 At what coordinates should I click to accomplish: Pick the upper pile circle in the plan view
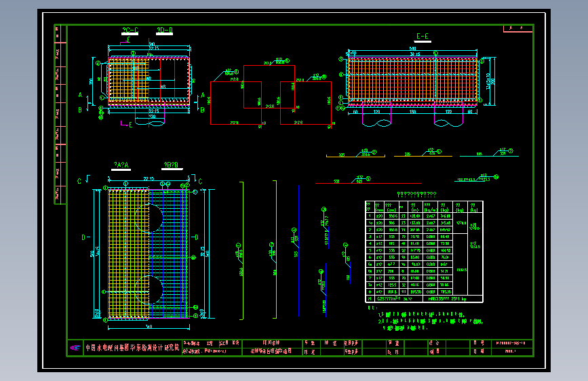(x=149, y=218)
